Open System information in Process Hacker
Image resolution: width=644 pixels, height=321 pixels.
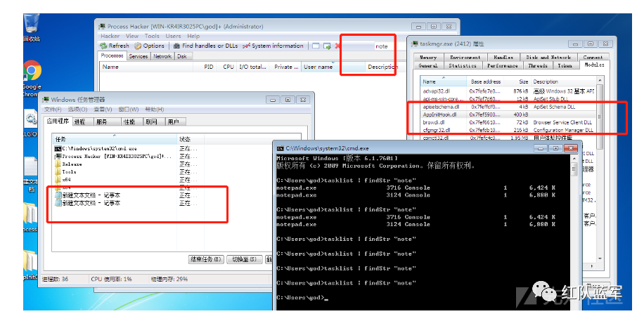point(273,46)
